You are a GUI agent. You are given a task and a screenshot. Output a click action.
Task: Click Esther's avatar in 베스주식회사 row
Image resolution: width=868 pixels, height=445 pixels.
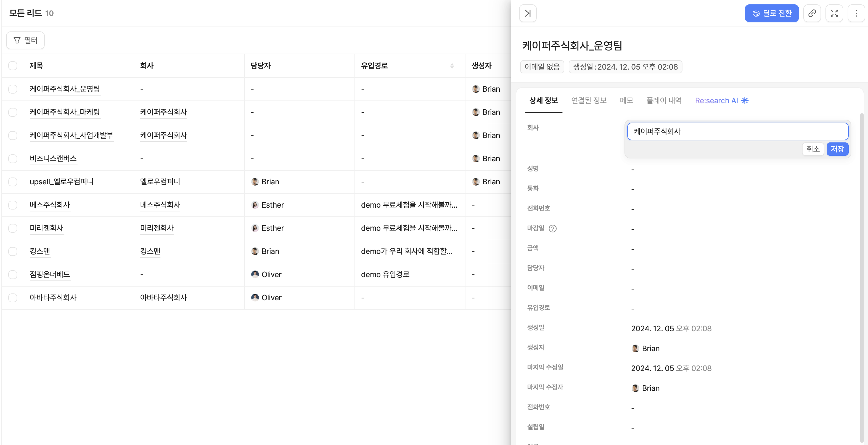click(255, 205)
